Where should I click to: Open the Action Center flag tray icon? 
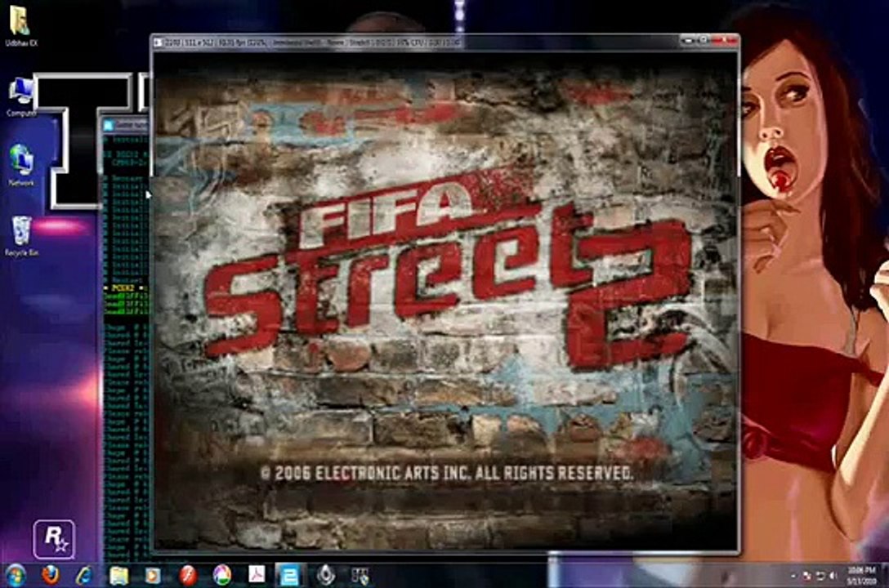click(x=806, y=576)
